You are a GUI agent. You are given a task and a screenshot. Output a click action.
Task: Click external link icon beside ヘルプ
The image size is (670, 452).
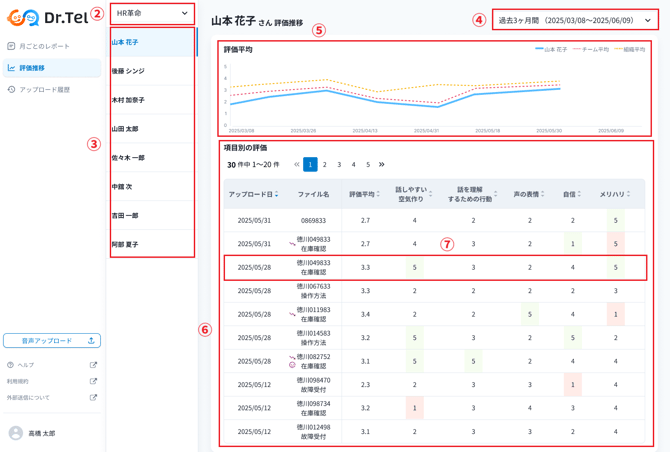(x=93, y=365)
